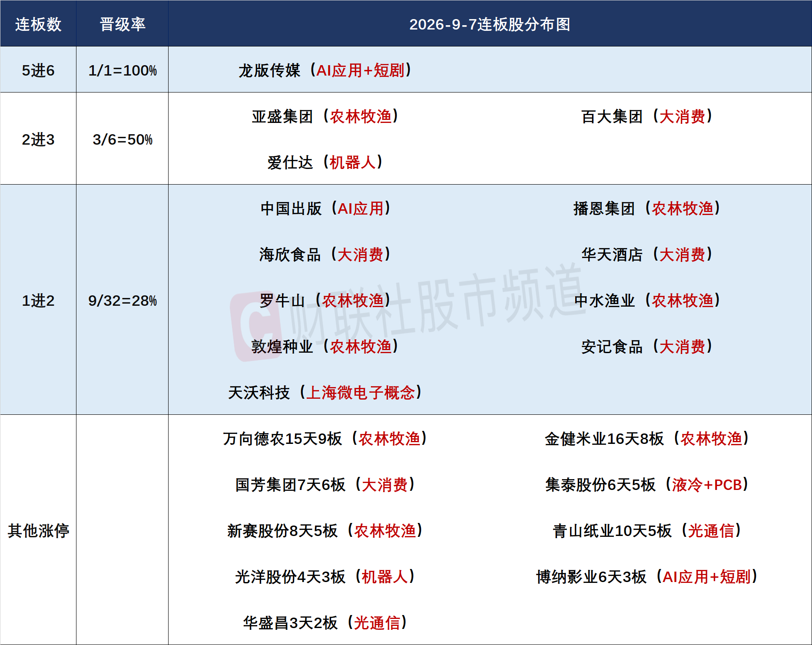Click 中国出版 (AI应用) entry
Screen dimensions: 812x645
click(x=325, y=208)
